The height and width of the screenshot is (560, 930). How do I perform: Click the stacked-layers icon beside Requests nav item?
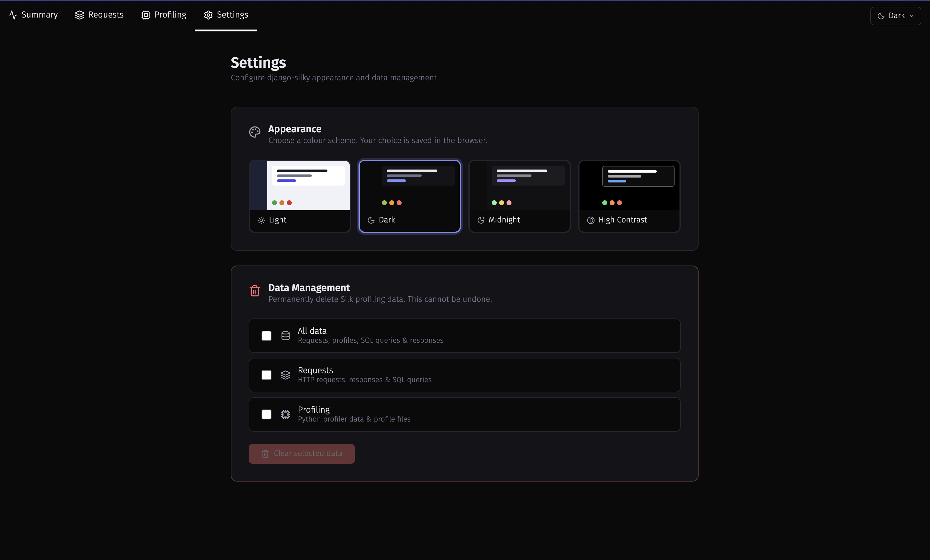(x=79, y=15)
